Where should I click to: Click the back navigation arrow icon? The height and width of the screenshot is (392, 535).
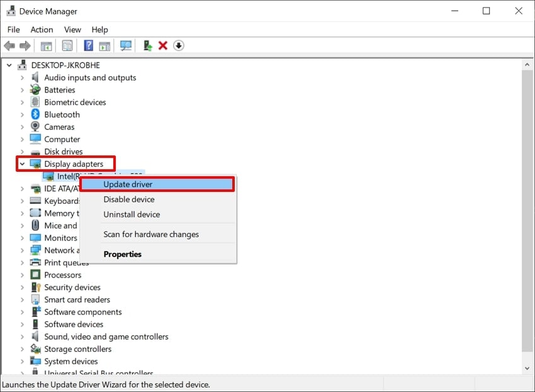click(9, 45)
